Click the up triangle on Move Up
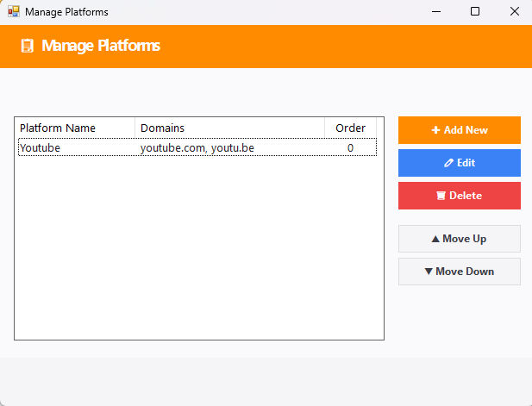532x406 pixels. (x=435, y=239)
